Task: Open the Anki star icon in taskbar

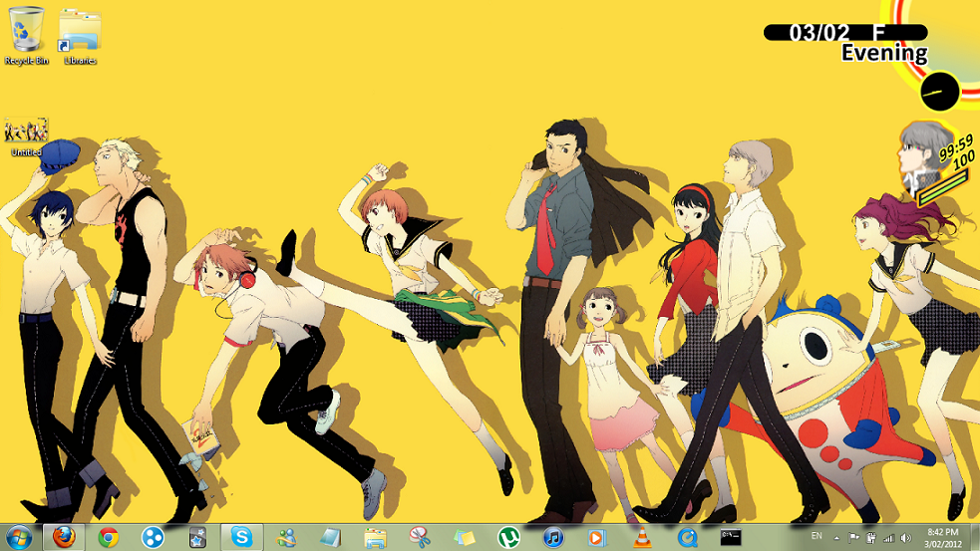Action: pyautogui.click(x=197, y=537)
